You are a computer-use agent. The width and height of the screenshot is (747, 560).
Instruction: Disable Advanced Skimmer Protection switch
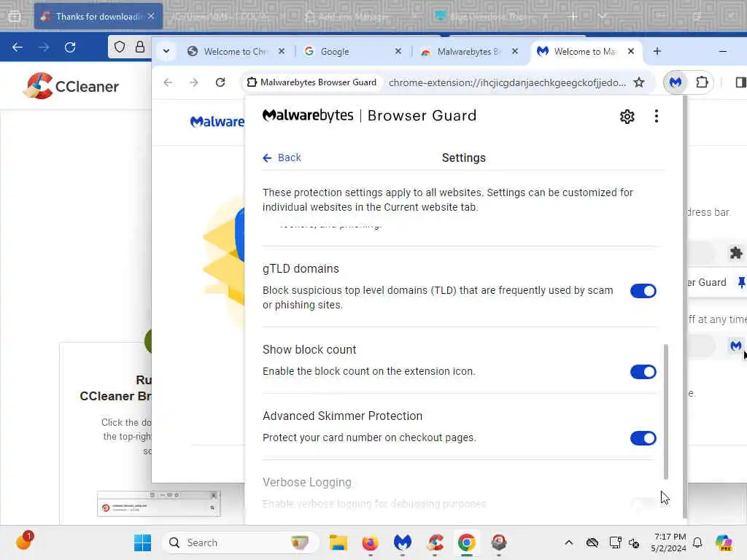click(x=643, y=438)
